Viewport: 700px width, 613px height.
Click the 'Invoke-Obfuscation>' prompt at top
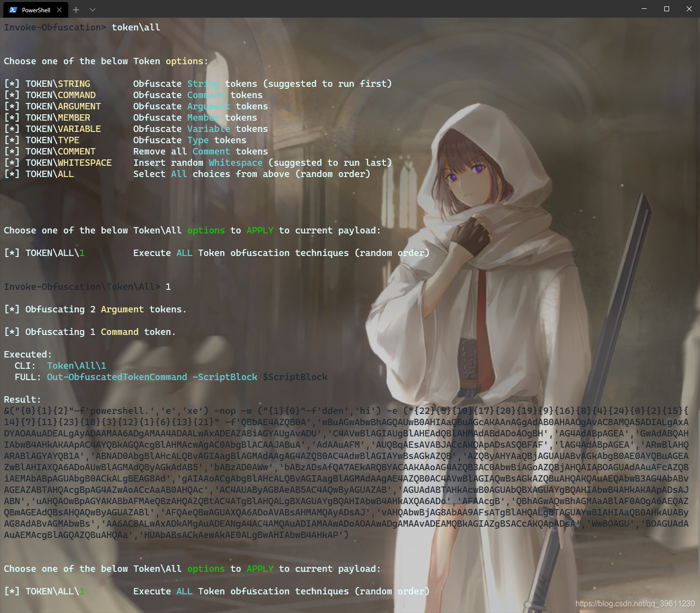point(55,27)
